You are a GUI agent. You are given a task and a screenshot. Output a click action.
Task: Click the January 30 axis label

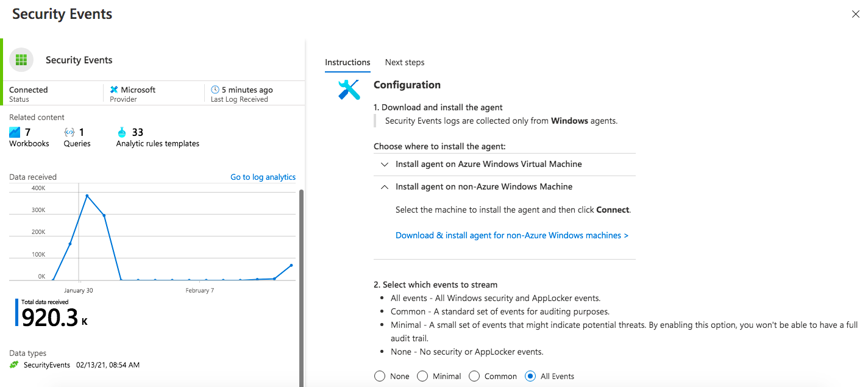click(79, 291)
